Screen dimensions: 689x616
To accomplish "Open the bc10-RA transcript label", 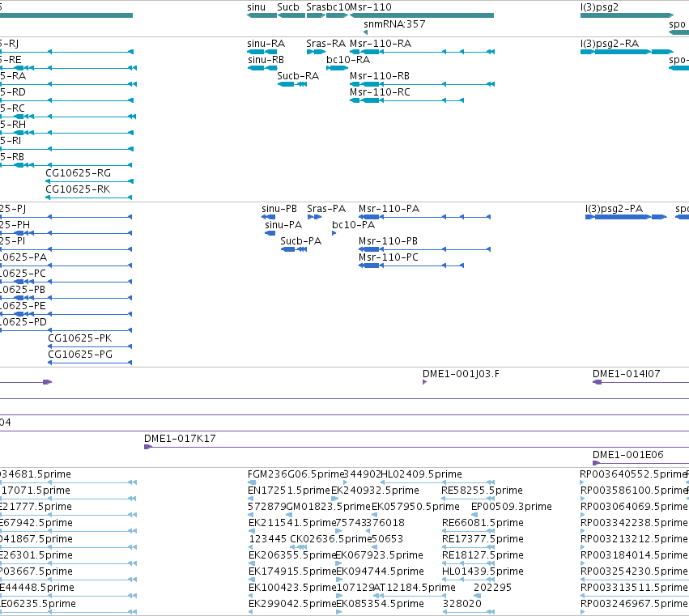I will point(348,60).
